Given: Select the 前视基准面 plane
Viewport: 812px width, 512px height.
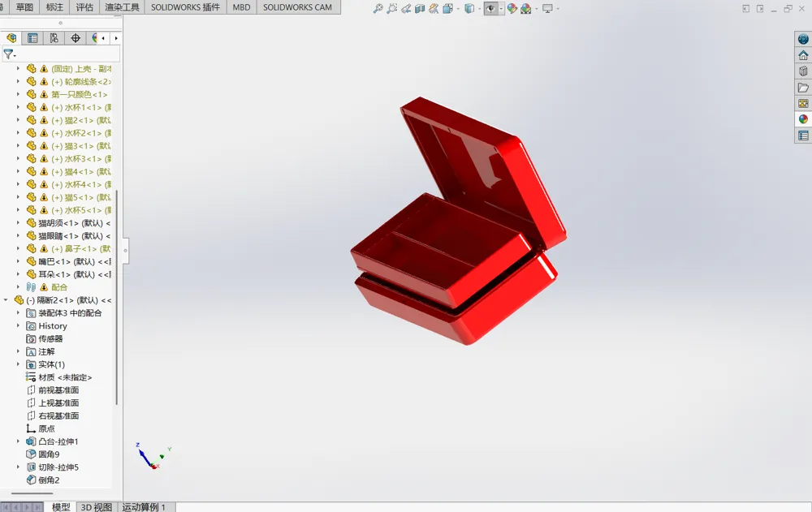Looking at the screenshot, I should 53,389.
